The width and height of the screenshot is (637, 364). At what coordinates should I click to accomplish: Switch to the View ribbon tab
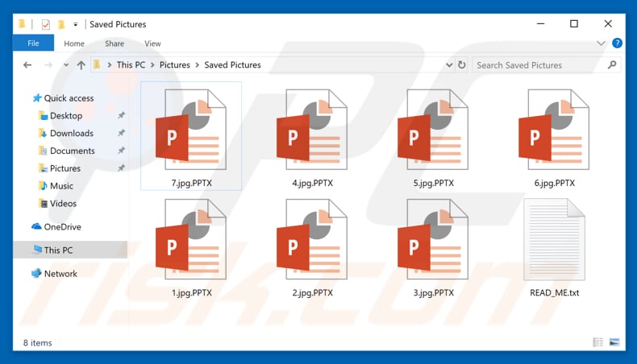tap(152, 43)
